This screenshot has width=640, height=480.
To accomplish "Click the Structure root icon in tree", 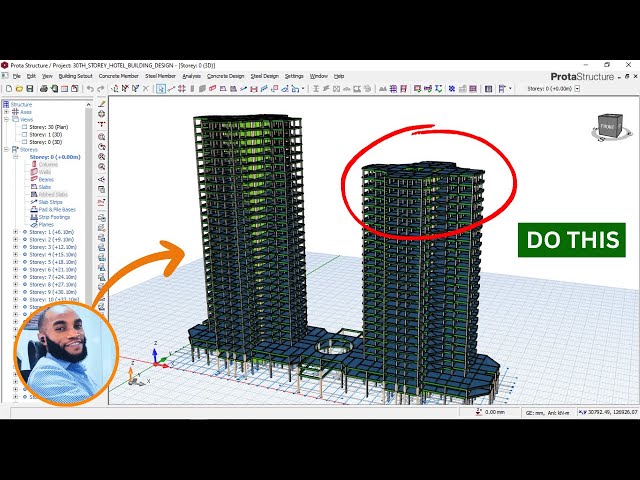I will click(x=6, y=104).
